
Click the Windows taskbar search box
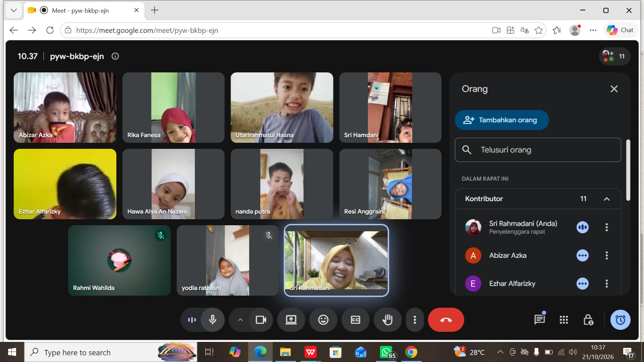pyautogui.click(x=111, y=352)
